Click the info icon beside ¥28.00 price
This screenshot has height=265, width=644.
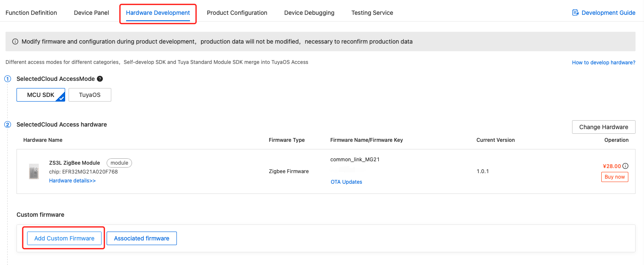click(x=625, y=166)
